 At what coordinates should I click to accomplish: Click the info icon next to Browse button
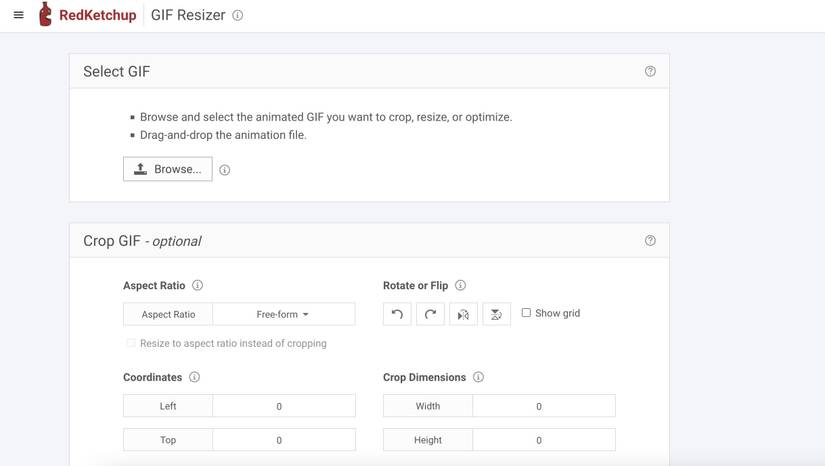tap(225, 170)
